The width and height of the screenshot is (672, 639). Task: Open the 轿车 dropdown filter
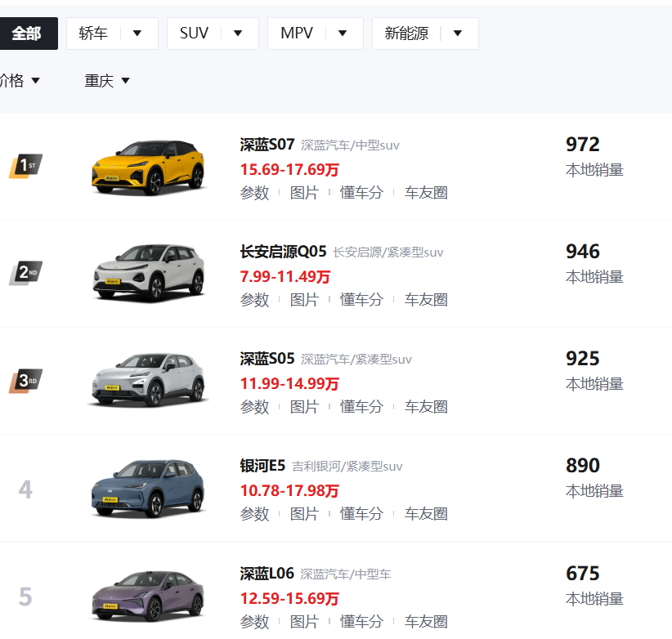[112, 34]
